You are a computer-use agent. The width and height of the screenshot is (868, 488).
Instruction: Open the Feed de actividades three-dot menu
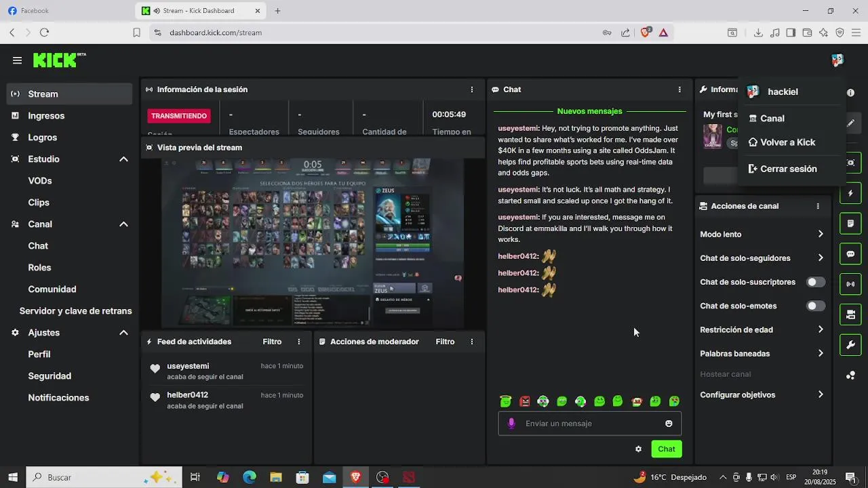pyautogui.click(x=298, y=342)
